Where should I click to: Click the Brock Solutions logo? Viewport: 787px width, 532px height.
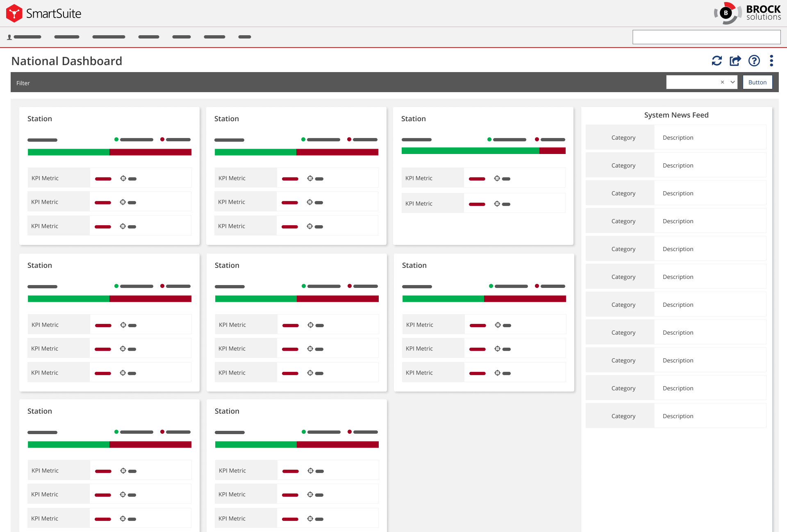coord(747,13)
